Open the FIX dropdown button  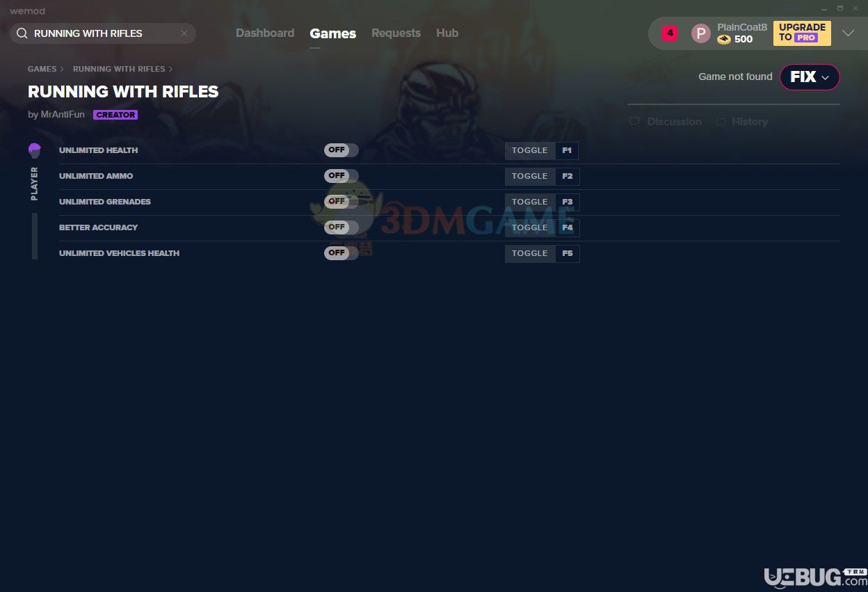coord(810,77)
